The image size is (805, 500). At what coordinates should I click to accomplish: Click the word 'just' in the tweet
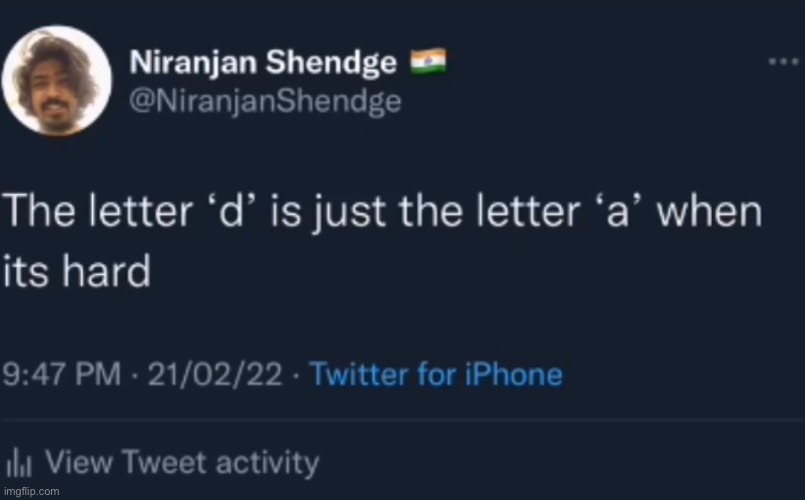click(349, 213)
